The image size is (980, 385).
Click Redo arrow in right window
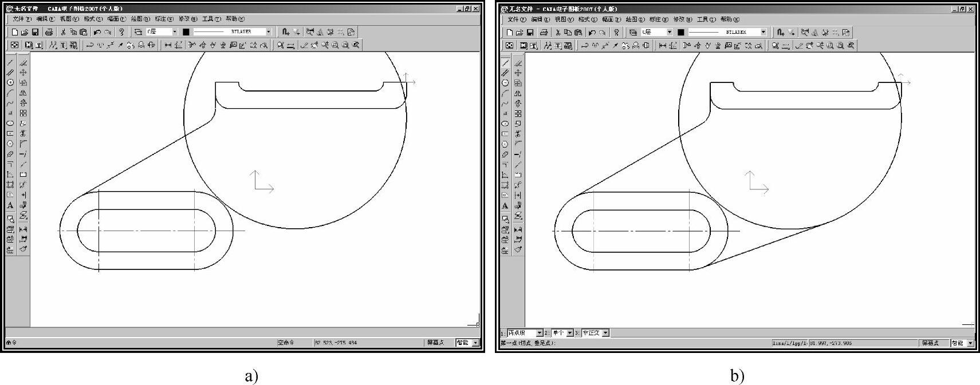[602, 32]
